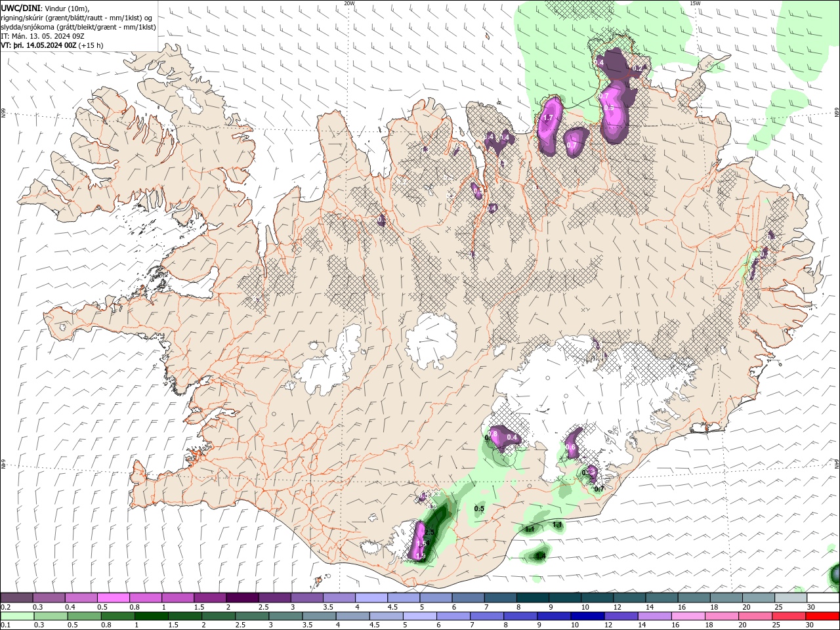Select the 0.5 rain value label in south
840x630 pixels.
479,509
